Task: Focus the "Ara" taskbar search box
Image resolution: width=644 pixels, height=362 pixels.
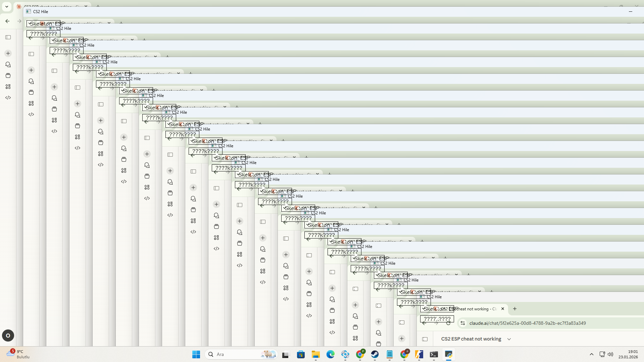Action: (x=241, y=354)
